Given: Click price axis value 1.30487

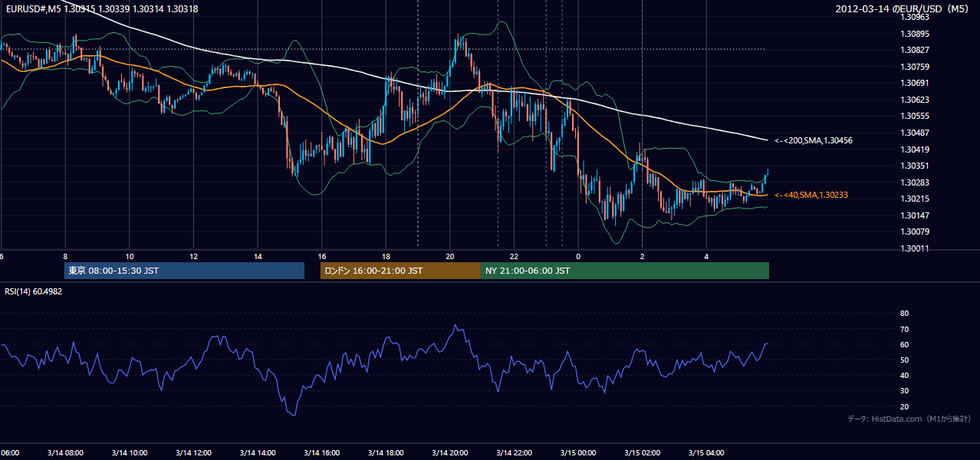Looking at the screenshot, I should point(914,133).
